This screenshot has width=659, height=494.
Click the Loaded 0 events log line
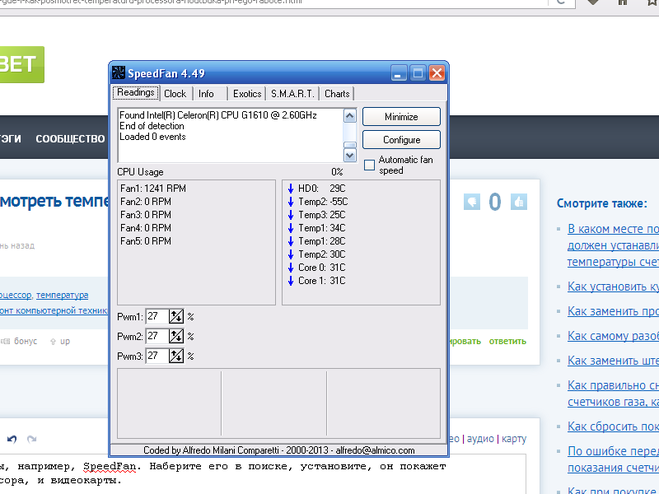(153, 137)
